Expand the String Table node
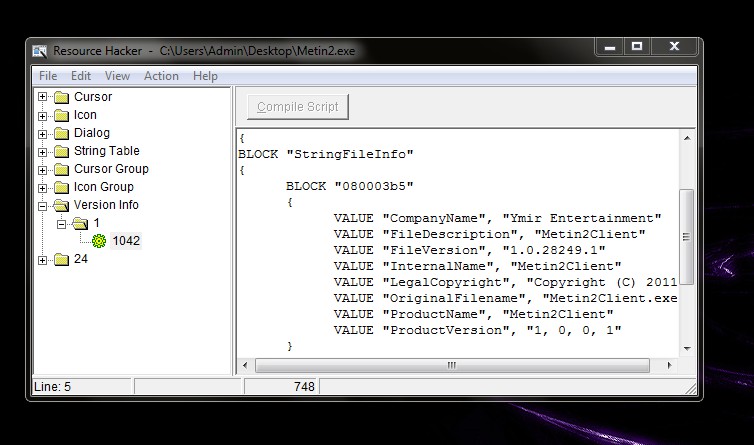 point(42,152)
